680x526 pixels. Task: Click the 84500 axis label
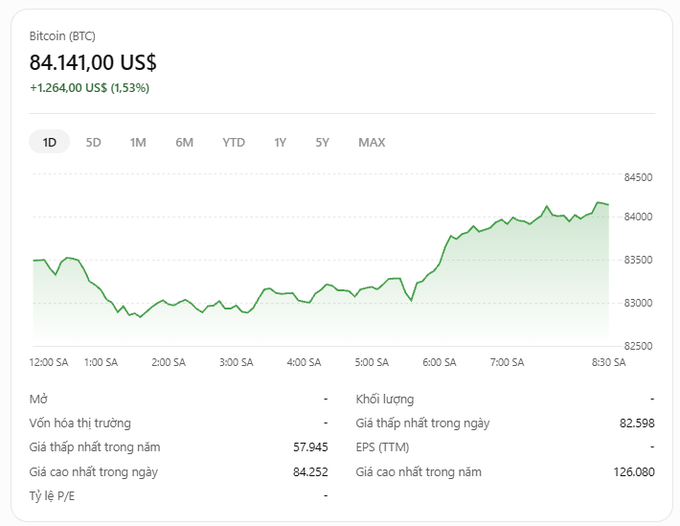point(638,177)
